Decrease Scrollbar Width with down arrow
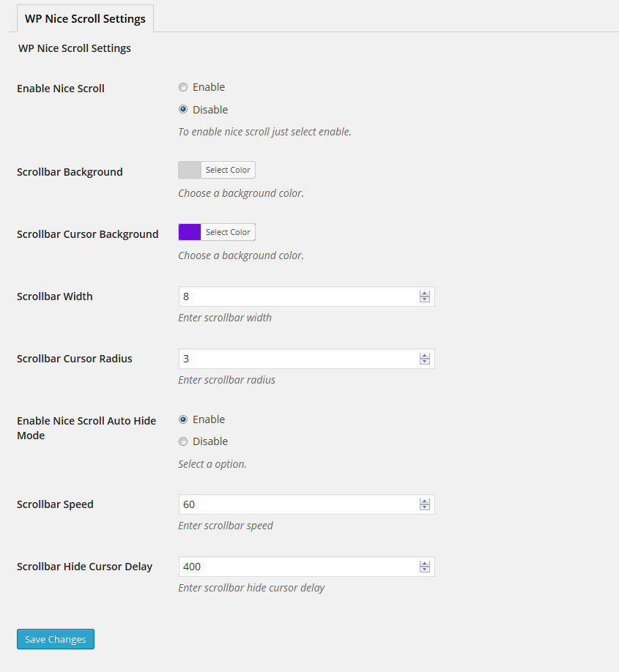The height and width of the screenshot is (672, 619). [425, 299]
